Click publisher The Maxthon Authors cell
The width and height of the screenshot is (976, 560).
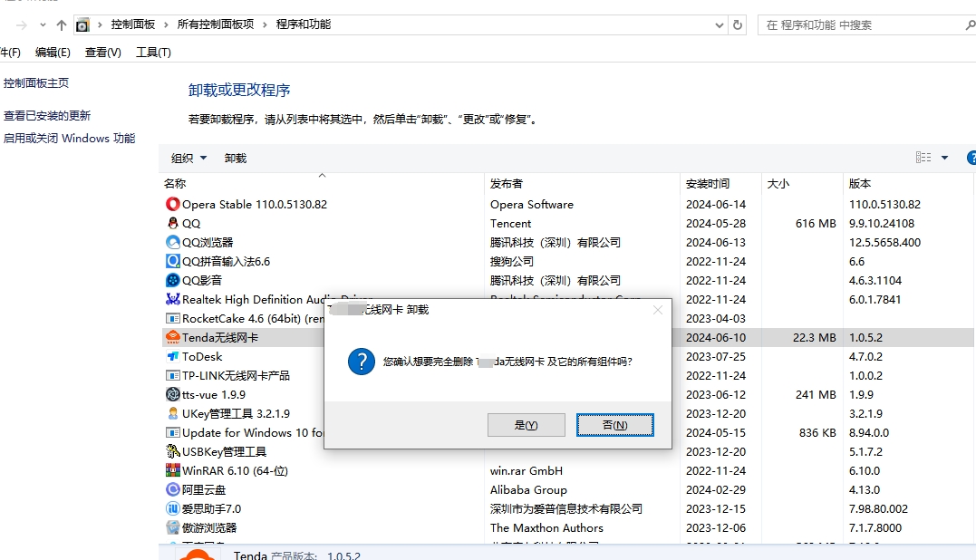pos(546,527)
